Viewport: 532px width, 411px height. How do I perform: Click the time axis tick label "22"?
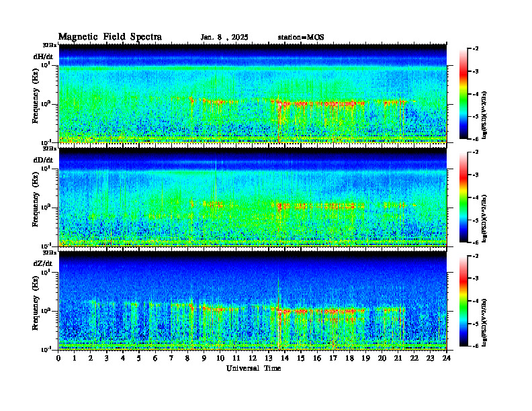click(414, 359)
